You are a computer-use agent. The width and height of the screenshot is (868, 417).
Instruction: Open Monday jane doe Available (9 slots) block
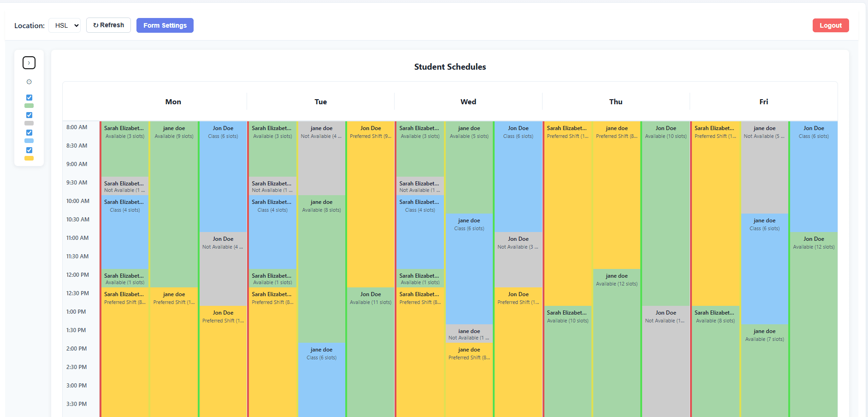pos(174,204)
